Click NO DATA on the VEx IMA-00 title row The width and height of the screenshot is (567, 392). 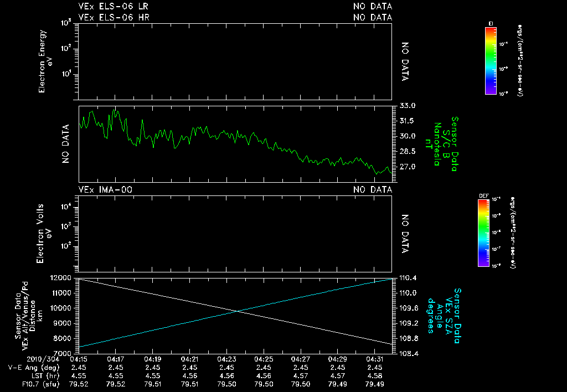coord(373,190)
